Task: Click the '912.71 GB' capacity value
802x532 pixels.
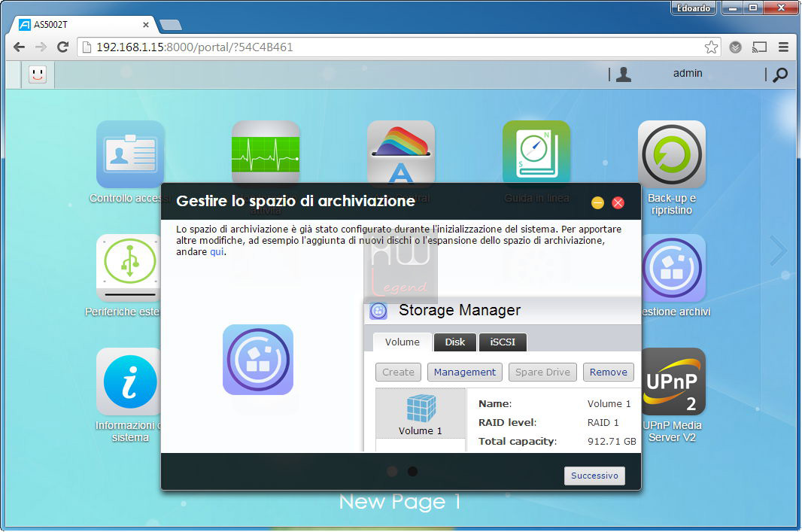Action: pos(612,442)
